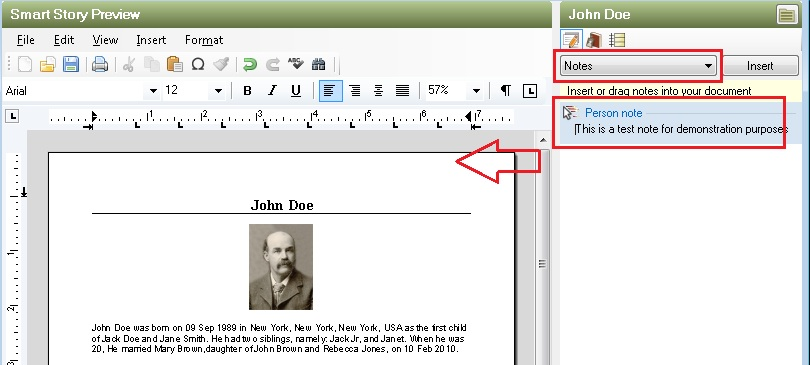The width and height of the screenshot is (810, 365).
Task: Open a document with the folder icon
Action: (48, 65)
